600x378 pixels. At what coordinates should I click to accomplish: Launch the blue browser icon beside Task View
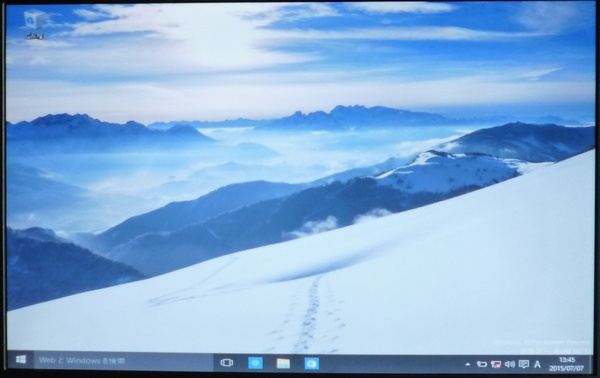255,363
